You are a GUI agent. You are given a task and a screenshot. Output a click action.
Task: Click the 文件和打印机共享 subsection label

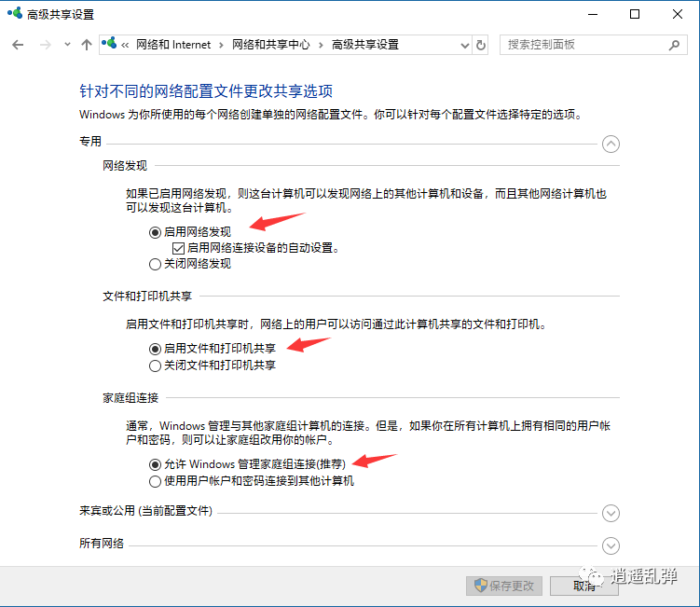[147, 297]
